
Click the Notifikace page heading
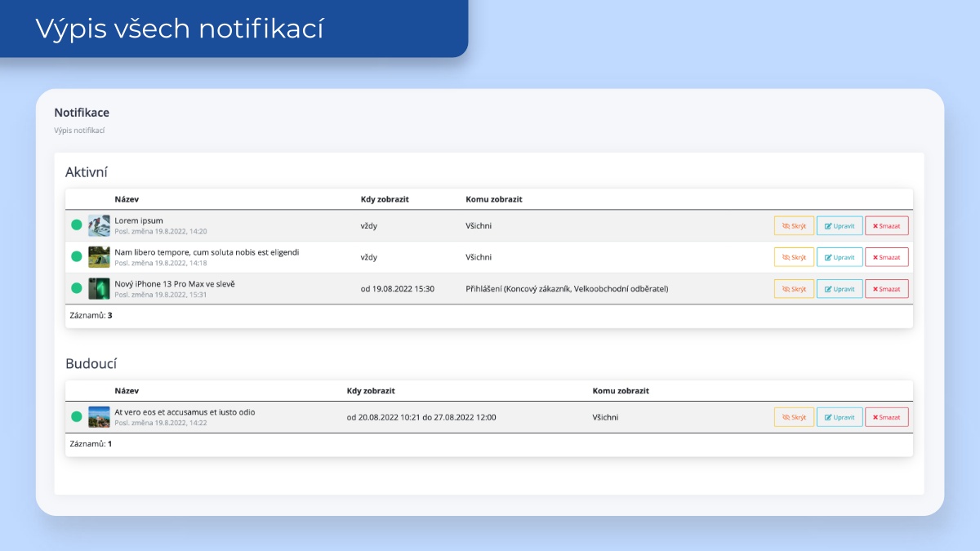point(82,113)
